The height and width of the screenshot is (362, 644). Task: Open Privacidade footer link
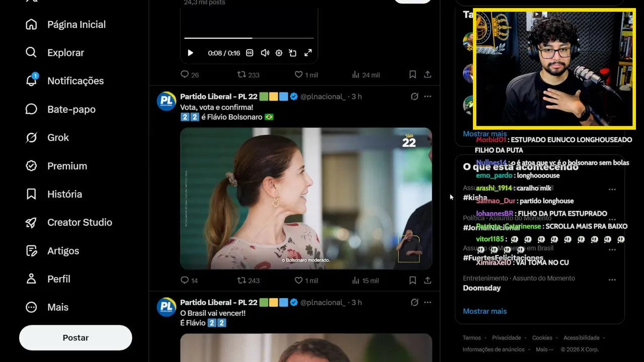(x=507, y=338)
